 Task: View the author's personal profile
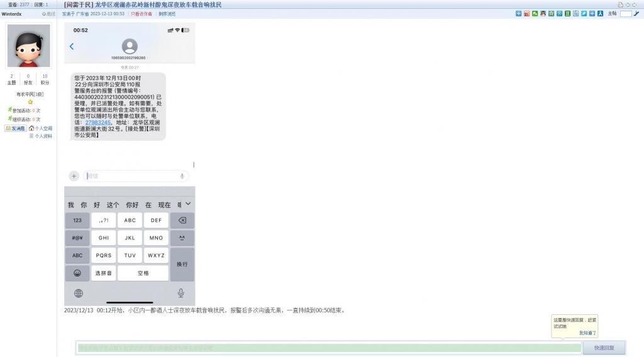41,136
